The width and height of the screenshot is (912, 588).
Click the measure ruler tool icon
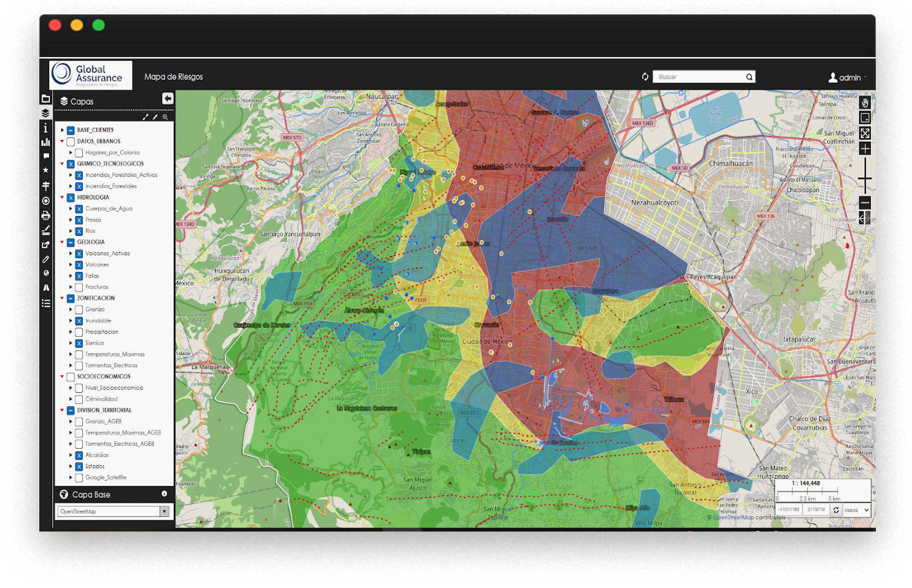(45, 230)
